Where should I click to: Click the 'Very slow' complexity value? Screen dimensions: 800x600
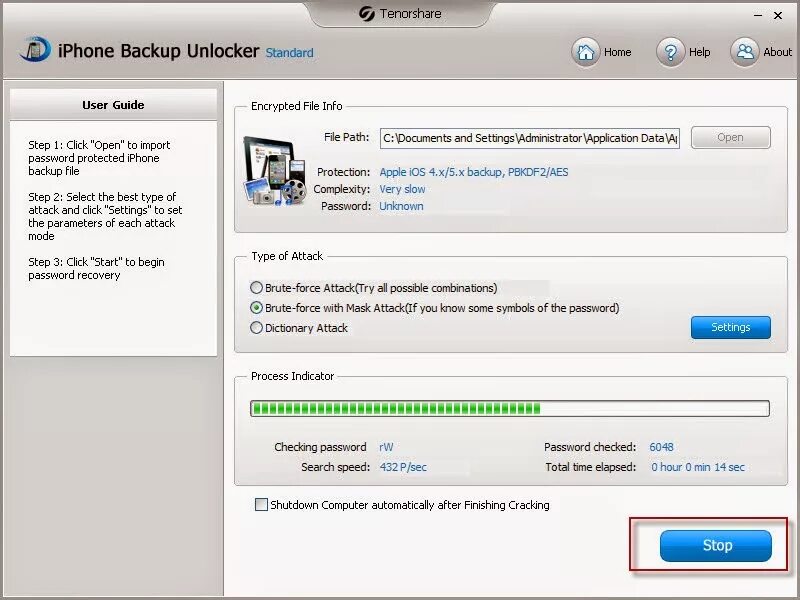402,189
